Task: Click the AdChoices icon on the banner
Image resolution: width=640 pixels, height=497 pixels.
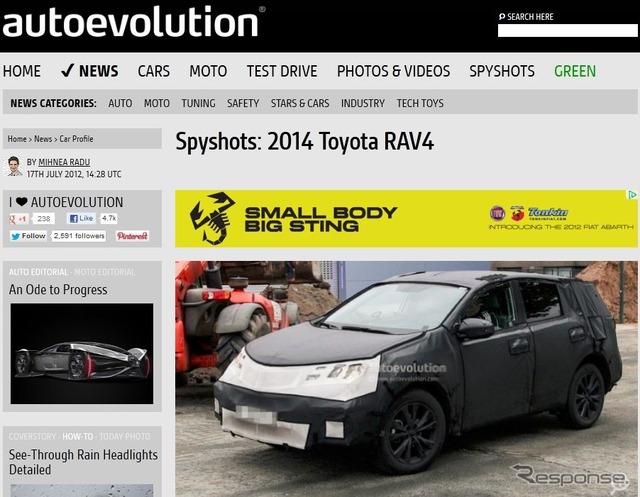Action: coord(632,195)
